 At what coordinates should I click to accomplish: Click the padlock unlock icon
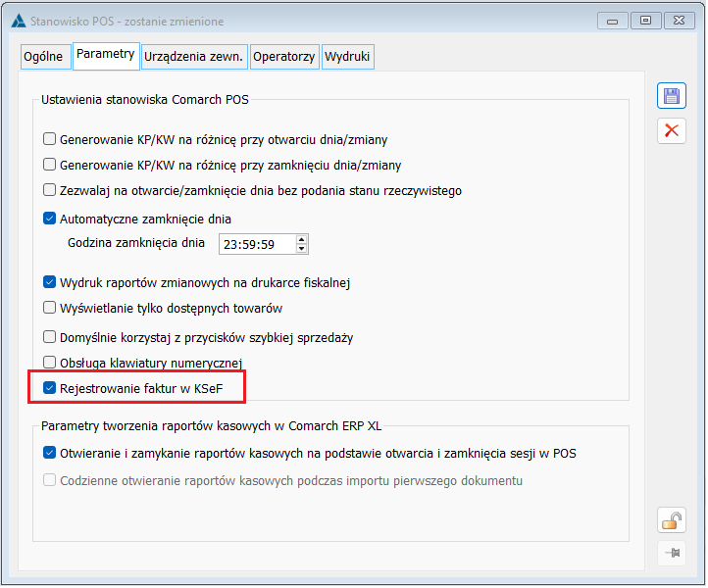click(673, 521)
